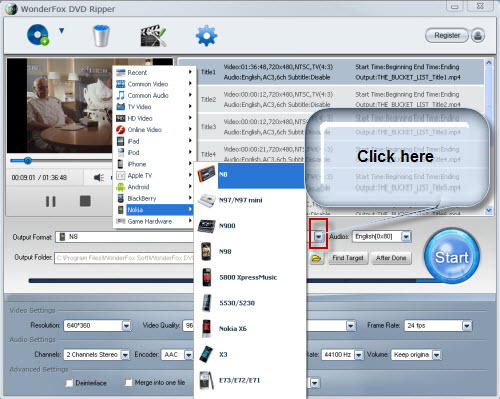Choose the X3 phone profile
Screen dimensions: 500x399
pos(250,354)
